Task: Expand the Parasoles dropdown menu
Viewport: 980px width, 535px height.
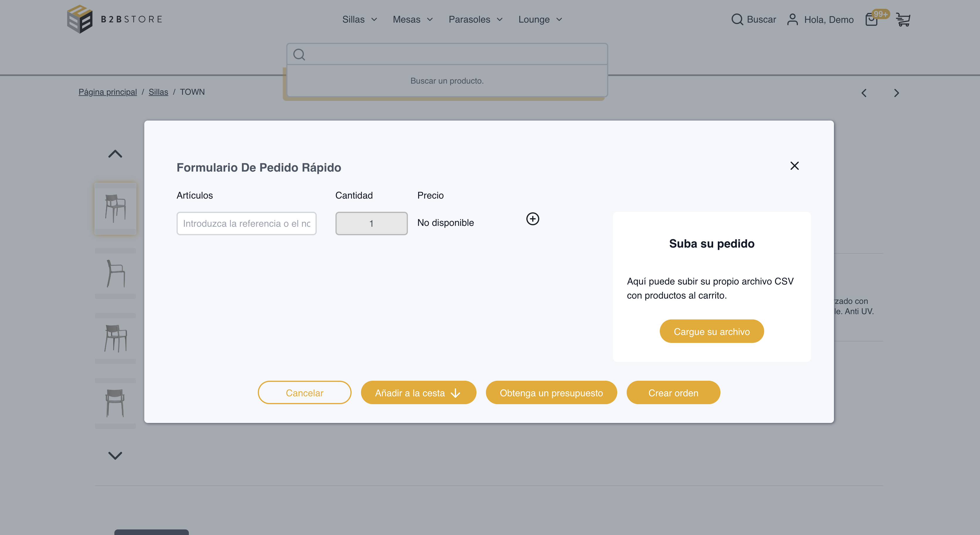Action: pos(475,19)
